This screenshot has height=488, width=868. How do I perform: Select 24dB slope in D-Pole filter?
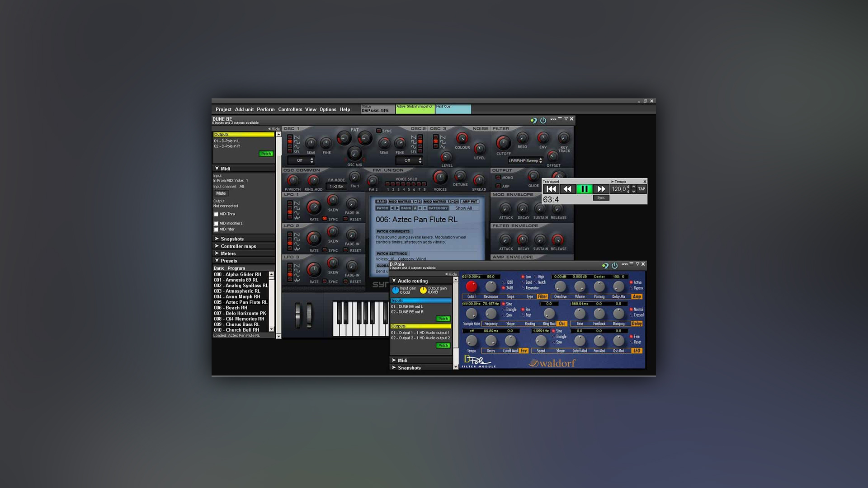(x=504, y=287)
